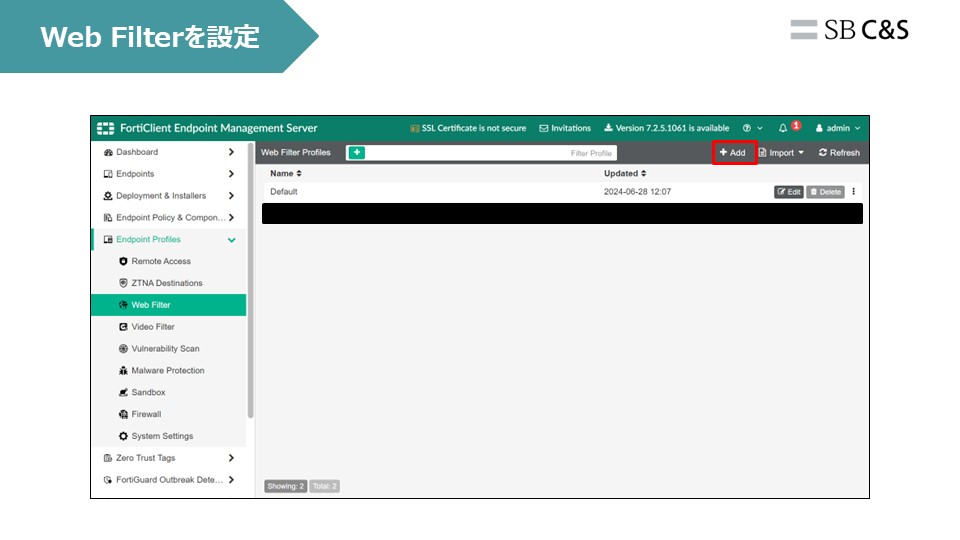Click the Endpoints monitor icon

(x=108, y=174)
